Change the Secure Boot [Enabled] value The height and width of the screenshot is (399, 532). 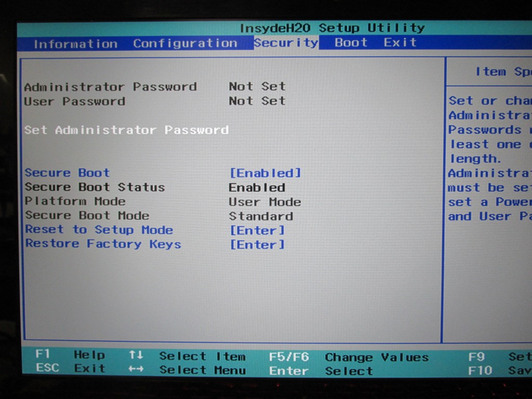265,173
